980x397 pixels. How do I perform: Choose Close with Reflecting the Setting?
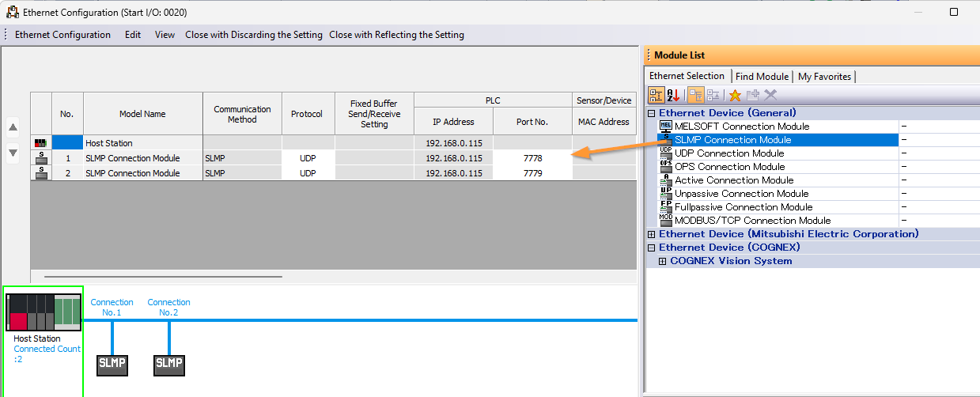397,35
